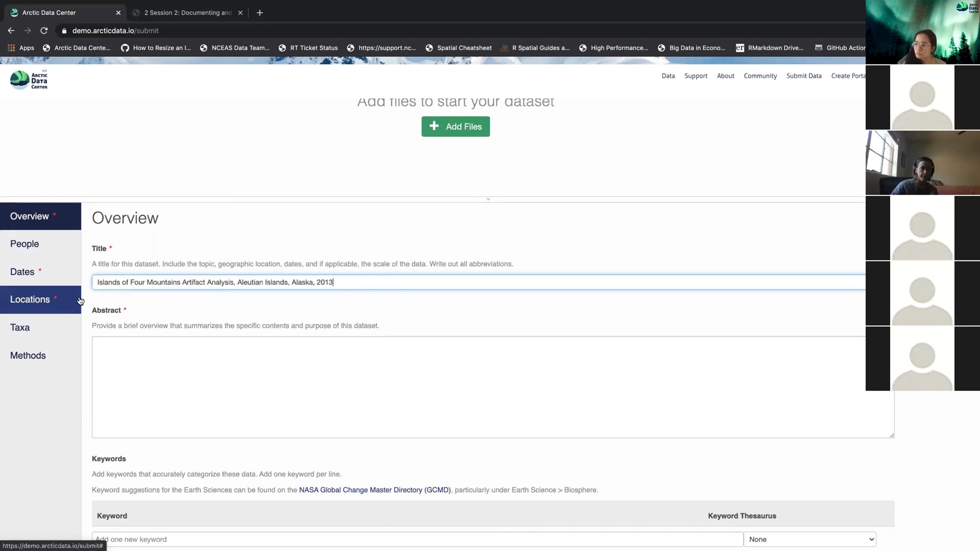Click the Submit Data nav item
This screenshot has height=551, width=980.
click(804, 76)
